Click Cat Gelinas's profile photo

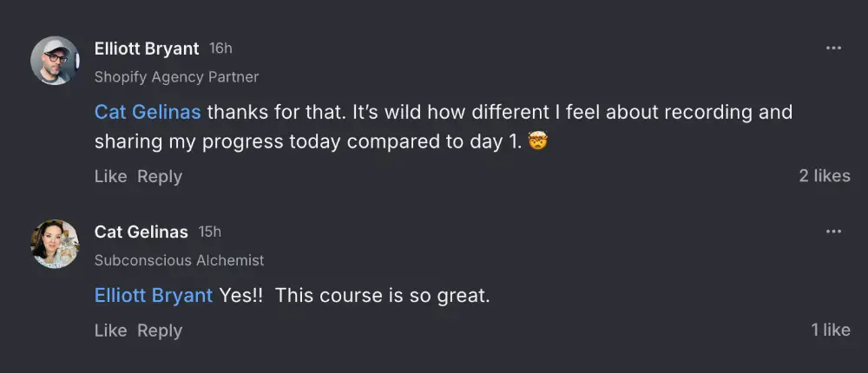[x=56, y=244]
